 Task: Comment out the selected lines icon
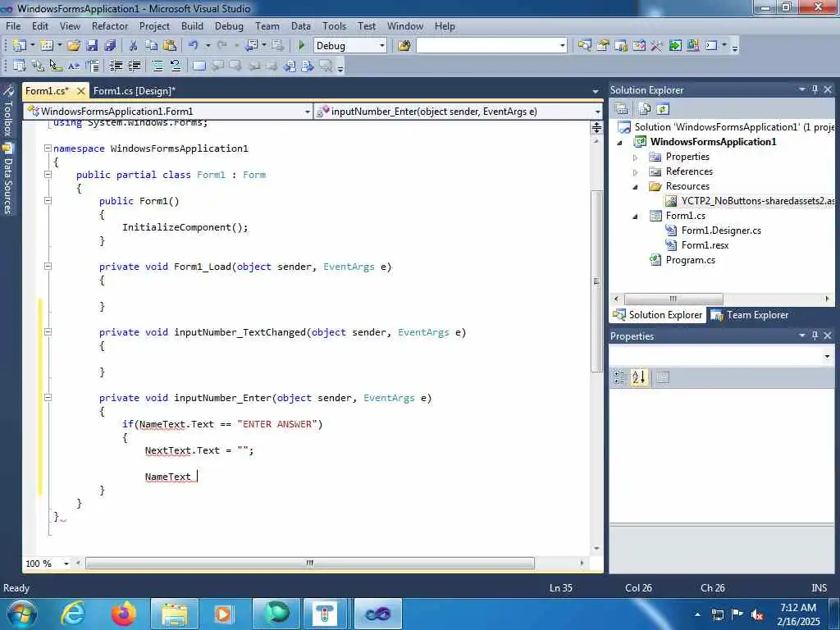click(x=157, y=66)
